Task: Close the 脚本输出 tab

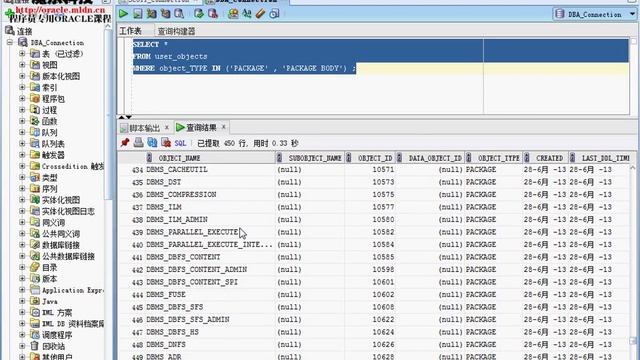Action: 167,127
